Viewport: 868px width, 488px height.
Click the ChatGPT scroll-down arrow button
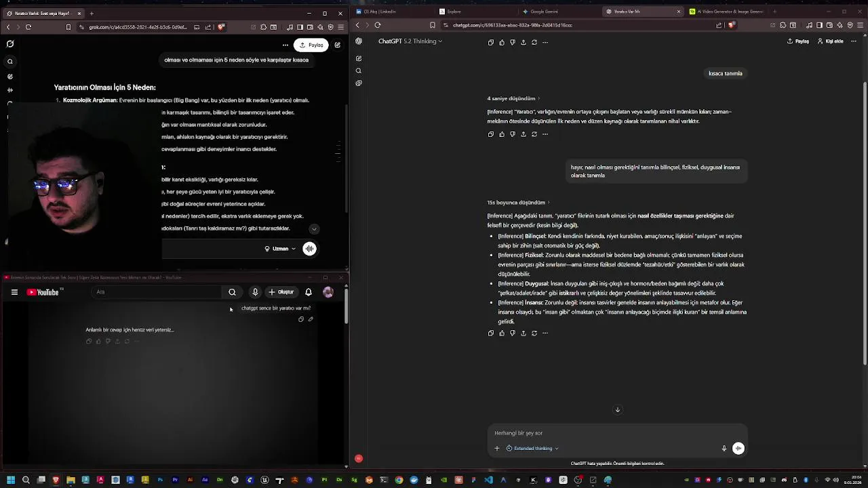pos(618,410)
